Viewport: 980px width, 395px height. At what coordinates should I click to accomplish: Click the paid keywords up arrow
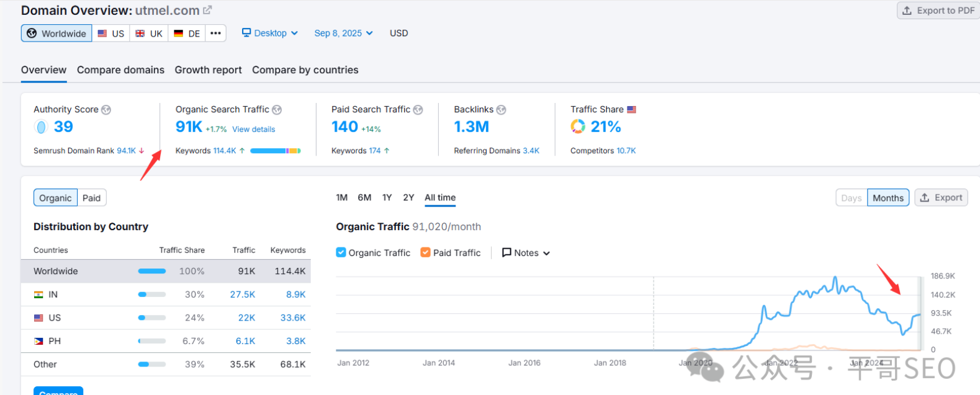[387, 151]
